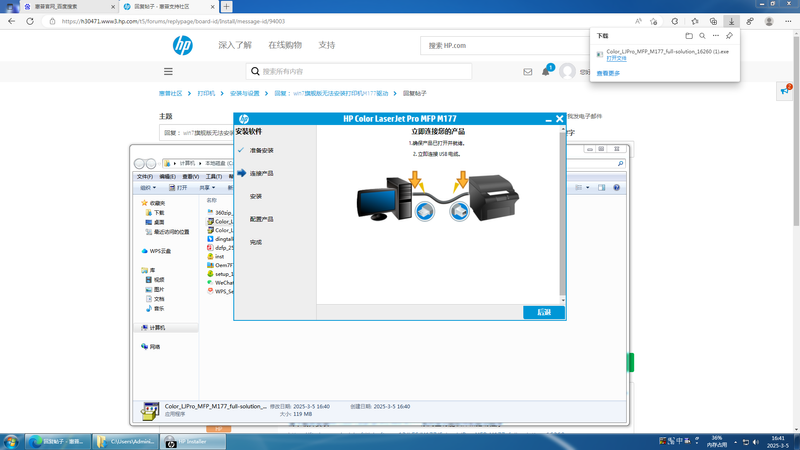
Task: Click the 打开文件 link in downloads
Action: (x=617, y=59)
